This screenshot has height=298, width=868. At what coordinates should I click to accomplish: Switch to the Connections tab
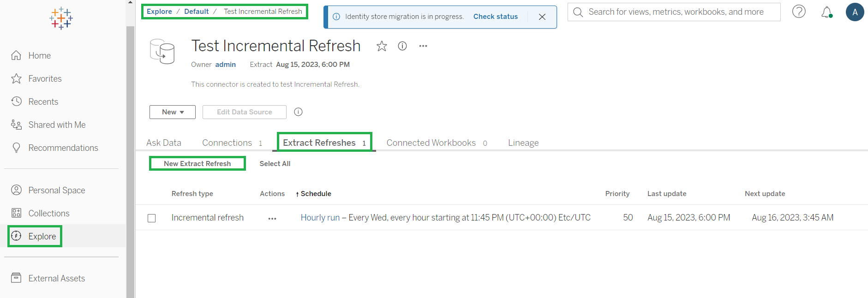coord(227,143)
